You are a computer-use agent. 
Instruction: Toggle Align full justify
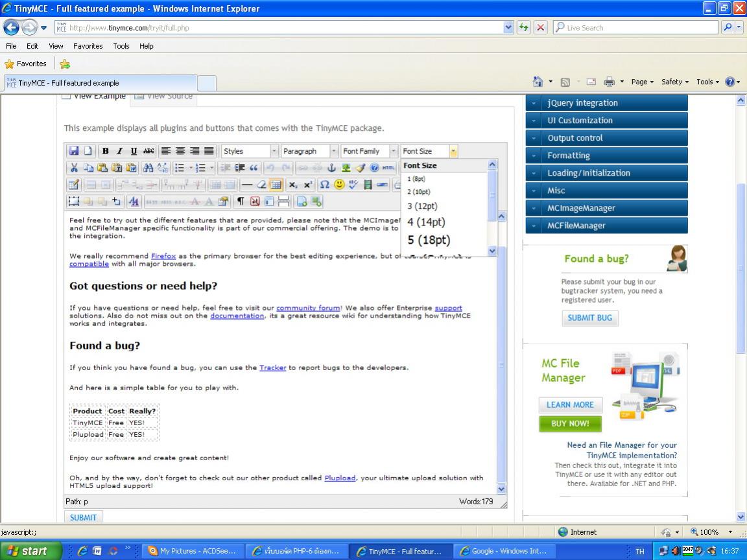(x=209, y=151)
